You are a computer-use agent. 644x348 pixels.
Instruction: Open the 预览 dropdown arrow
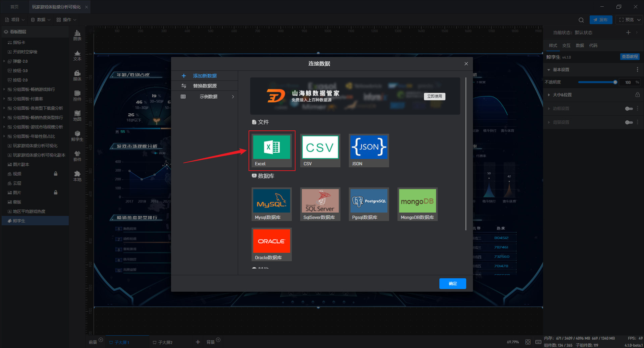(639, 20)
